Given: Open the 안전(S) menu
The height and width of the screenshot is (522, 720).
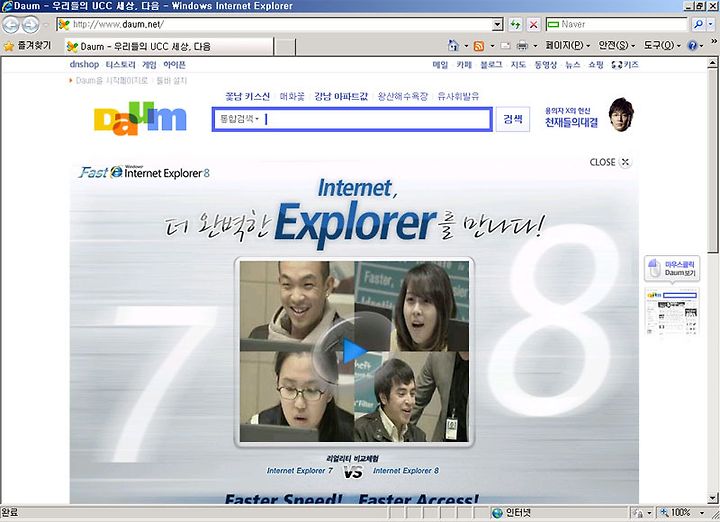Looking at the screenshot, I should click(616, 45).
